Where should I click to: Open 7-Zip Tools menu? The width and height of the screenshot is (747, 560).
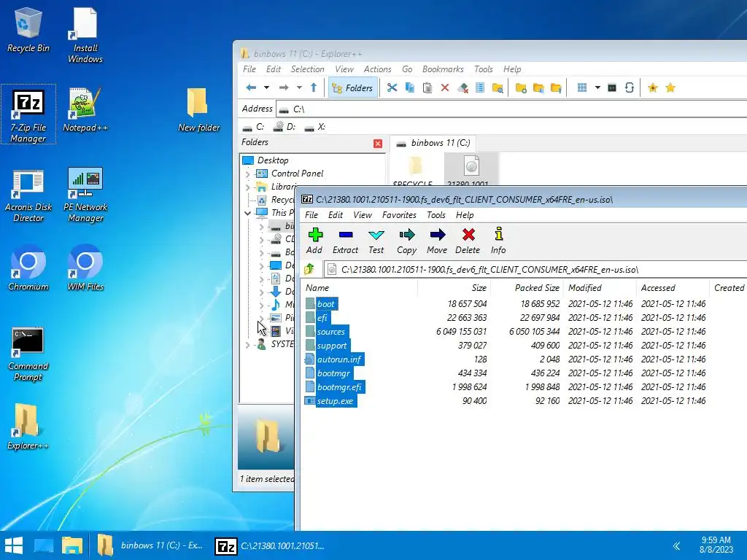click(x=436, y=215)
